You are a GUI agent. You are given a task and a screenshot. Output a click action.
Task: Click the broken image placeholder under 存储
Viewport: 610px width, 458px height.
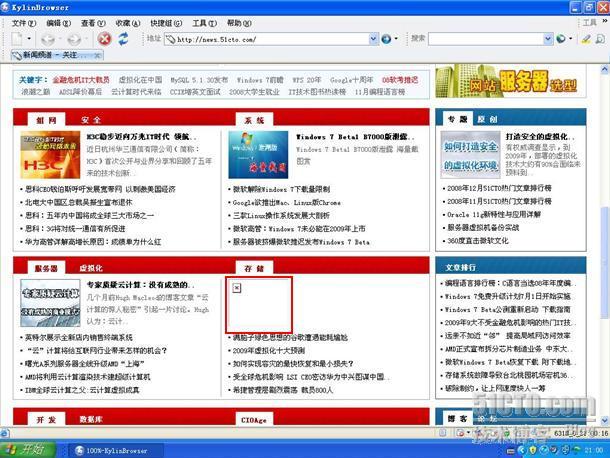click(258, 304)
